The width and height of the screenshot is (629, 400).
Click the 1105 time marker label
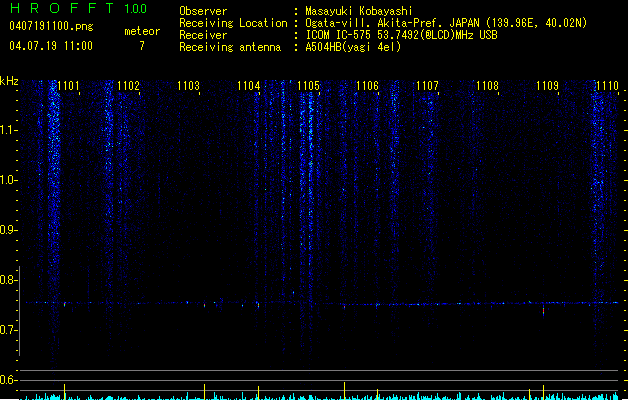click(x=308, y=86)
